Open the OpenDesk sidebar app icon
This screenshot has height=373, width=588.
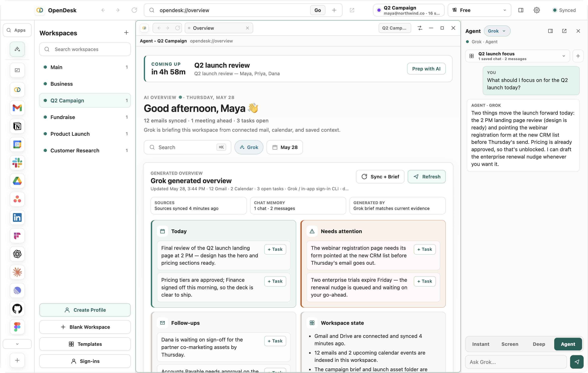tap(17, 89)
